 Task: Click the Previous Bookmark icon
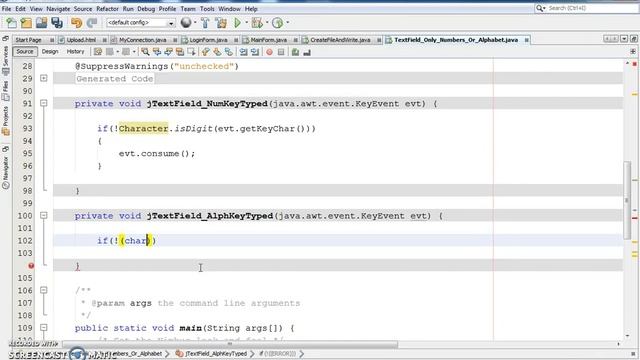pyautogui.click(x=206, y=52)
